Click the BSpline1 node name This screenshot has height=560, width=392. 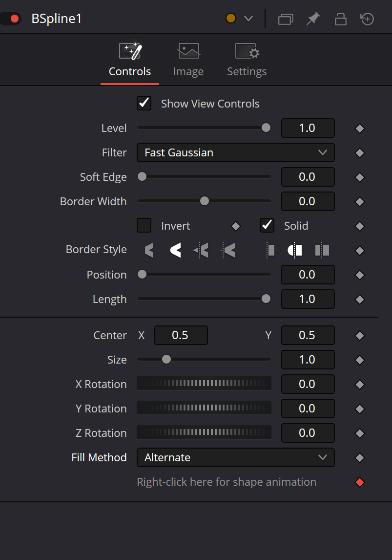(x=57, y=19)
